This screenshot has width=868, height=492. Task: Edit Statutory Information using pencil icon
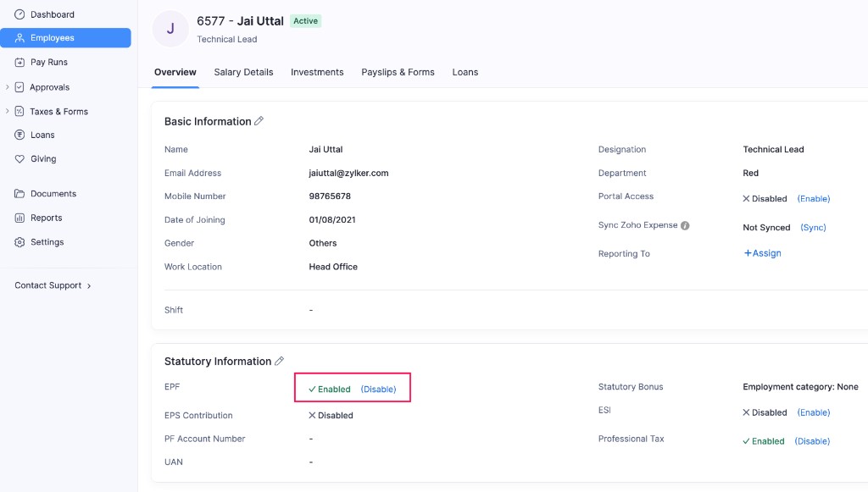(279, 361)
